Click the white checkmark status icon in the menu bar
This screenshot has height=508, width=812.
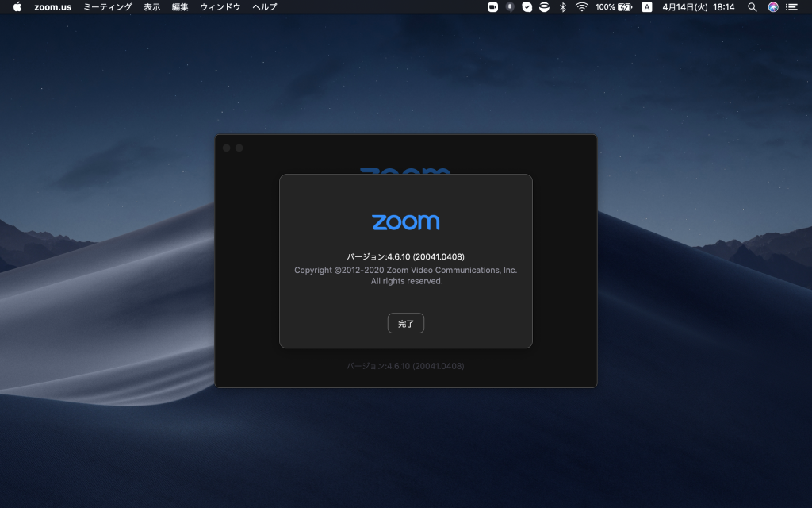click(527, 6)
